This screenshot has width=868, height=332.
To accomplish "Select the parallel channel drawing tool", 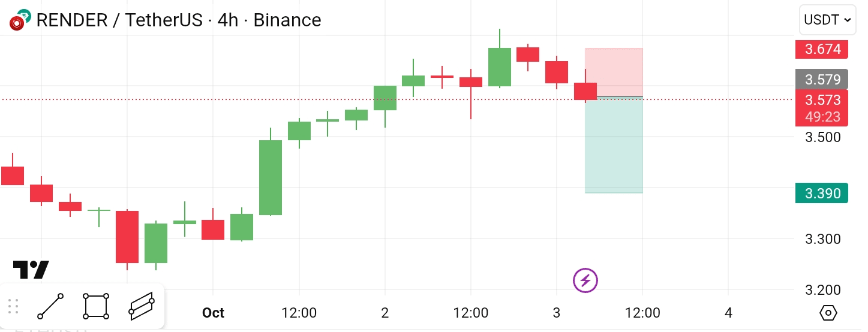I will tap(142, 306).
